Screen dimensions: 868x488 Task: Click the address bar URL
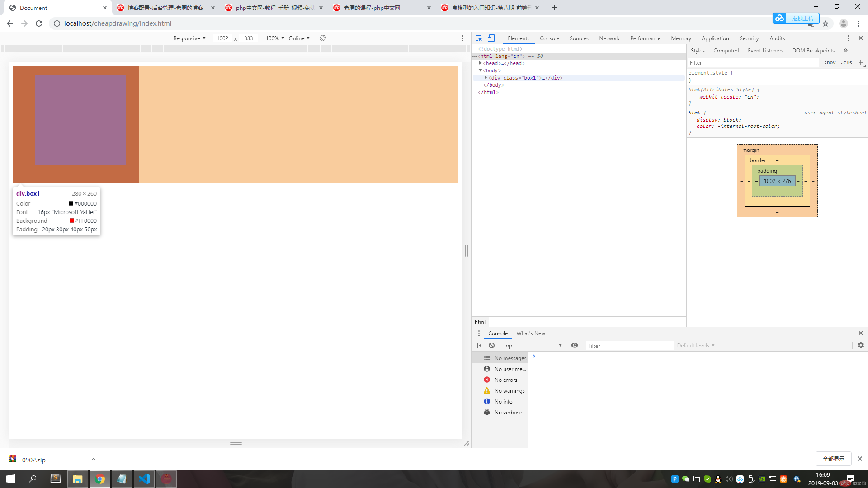(x=118, y=23)
